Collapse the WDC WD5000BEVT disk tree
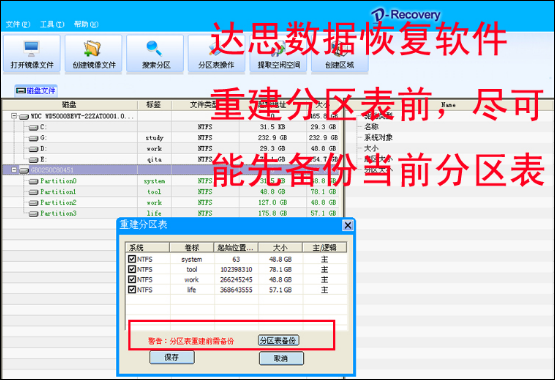This screenshot has width=555, height=380. (x=14, y=116)
